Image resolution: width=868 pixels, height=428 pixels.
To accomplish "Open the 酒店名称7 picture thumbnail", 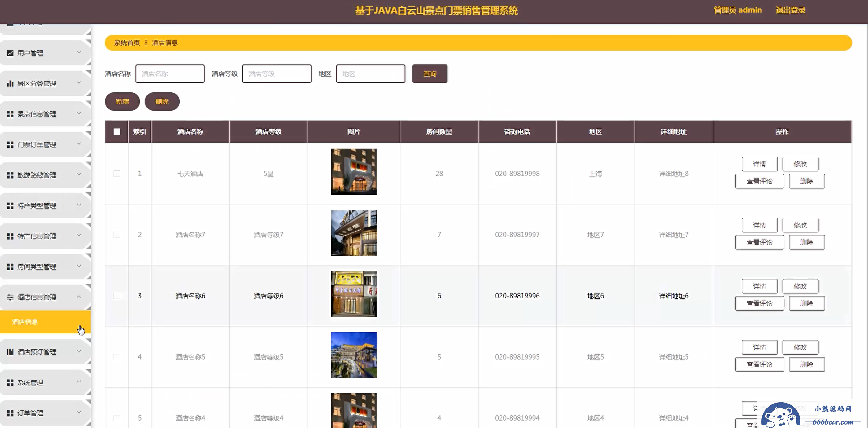I will 354,233.
